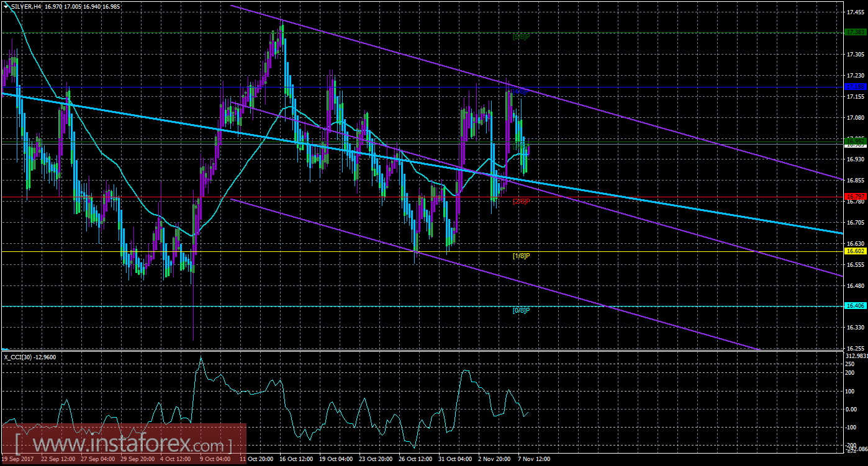Click the 16.480 price axis label

(856, 285)
